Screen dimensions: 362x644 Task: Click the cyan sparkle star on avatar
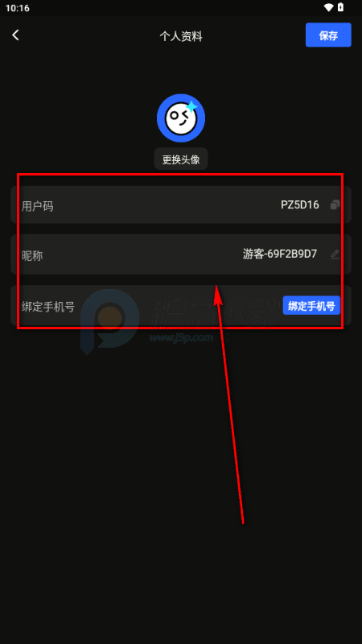(191, 108)
